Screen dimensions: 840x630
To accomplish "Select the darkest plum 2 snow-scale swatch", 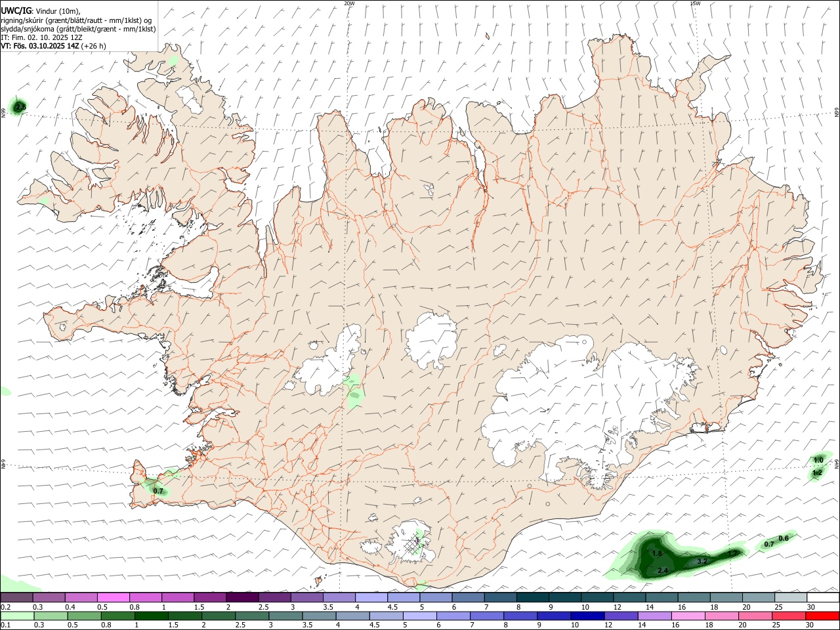I will click(242, 597).
